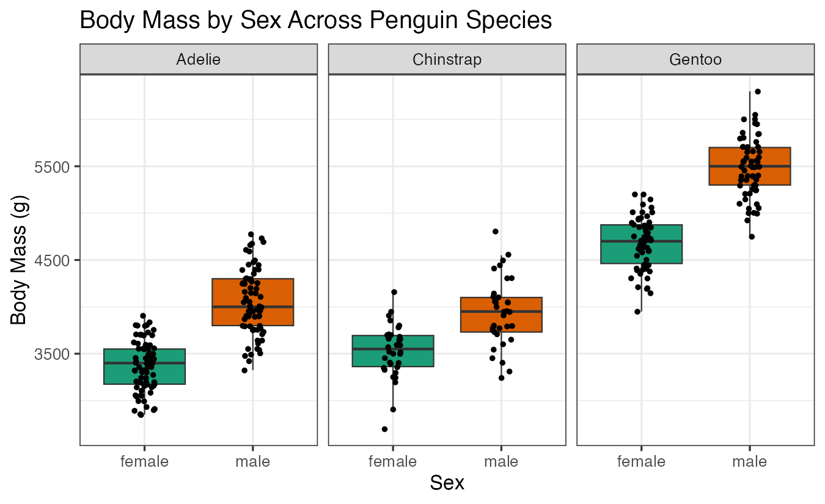Click the green female box in Adelie panel
Viewport: 825px width, 504px height.
click(x=144, y=367)
